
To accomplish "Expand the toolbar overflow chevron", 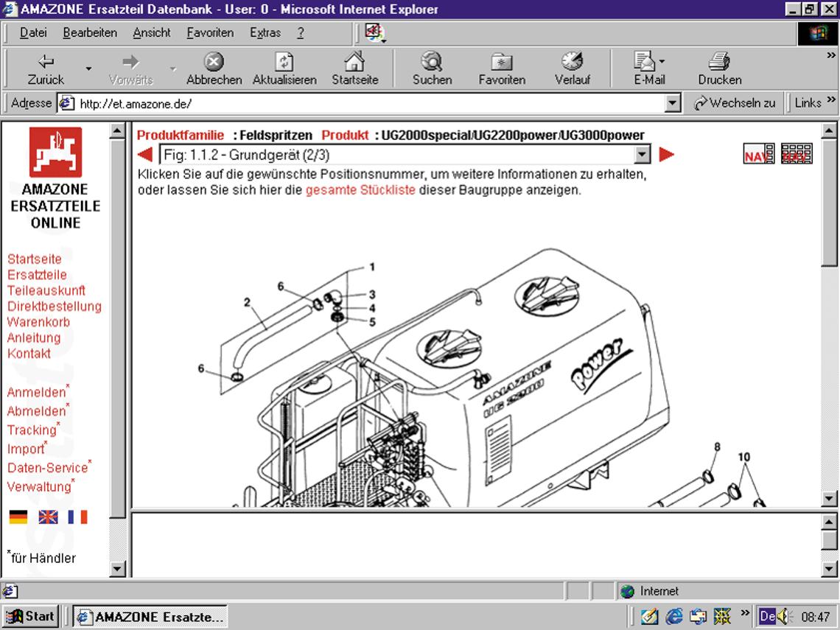I will (x=831, y=55).
